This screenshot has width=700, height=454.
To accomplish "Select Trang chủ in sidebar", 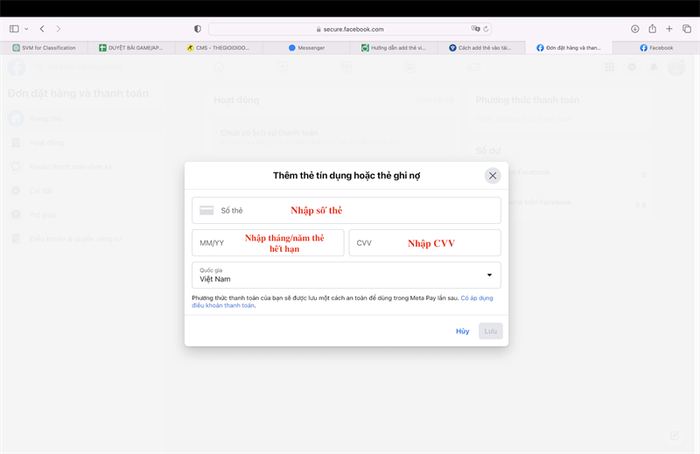I will pyautogui.click(x=85, y=118).
